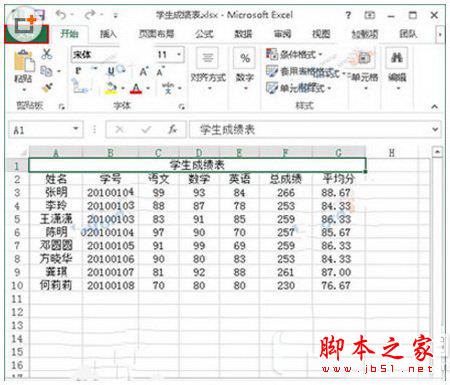Select row 11 header
Image resolution: width=450 pixels, height=385 pixels.
[x=17, y=299]
